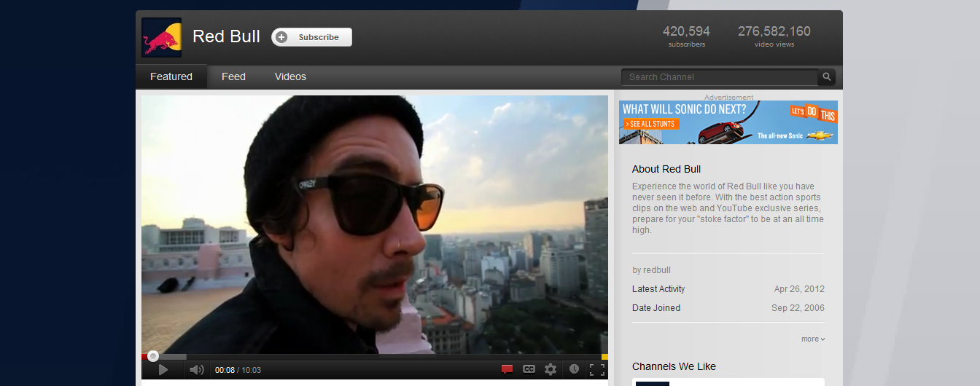
Task: Click the 'redbull' author name
Action: click(657, 270)
